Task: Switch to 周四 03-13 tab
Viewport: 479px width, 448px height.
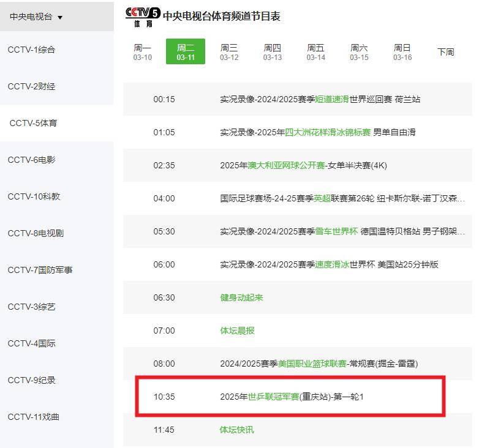Action: pos(273,52)
